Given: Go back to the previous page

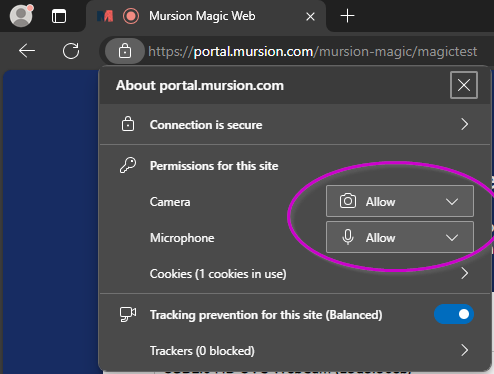Looking at the screenshot, I should pyautogui.click(x=27, y=51).
